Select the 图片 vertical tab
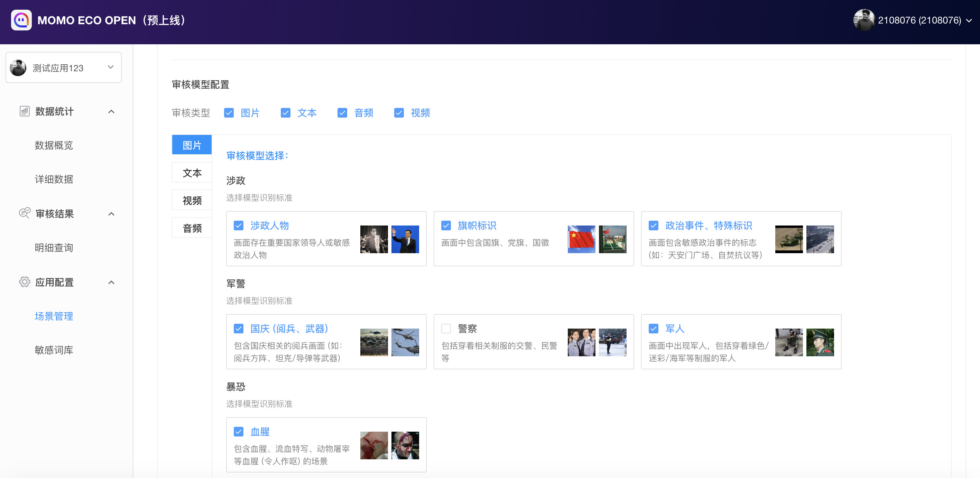Screen dimensions: 980x478 click(192, 145)
